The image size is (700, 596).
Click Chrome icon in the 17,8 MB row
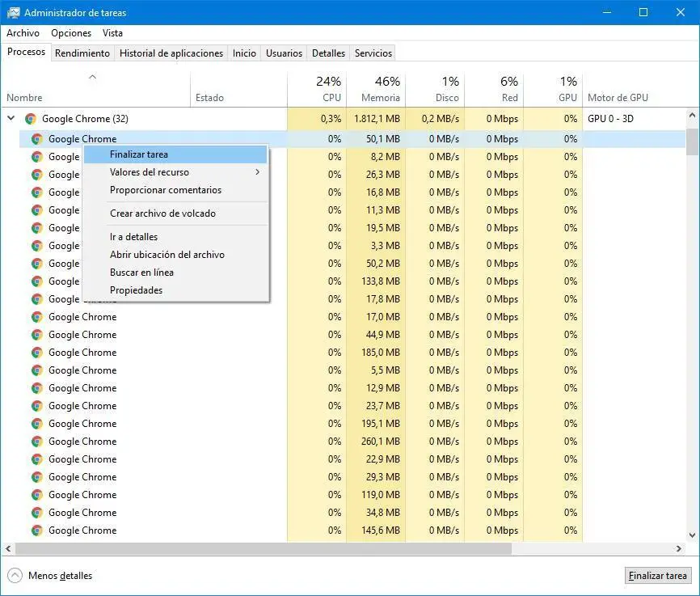(37, 299)
